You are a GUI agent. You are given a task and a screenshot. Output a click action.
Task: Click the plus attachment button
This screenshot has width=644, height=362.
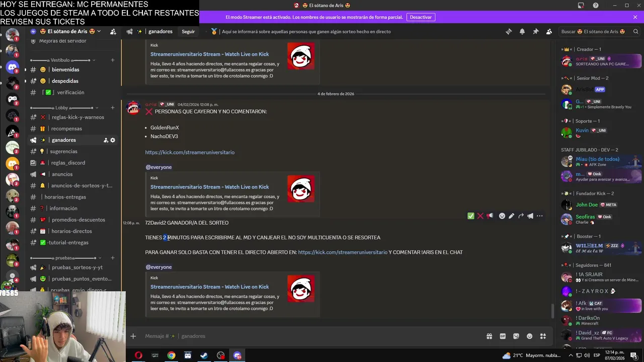tap(133, 336)
